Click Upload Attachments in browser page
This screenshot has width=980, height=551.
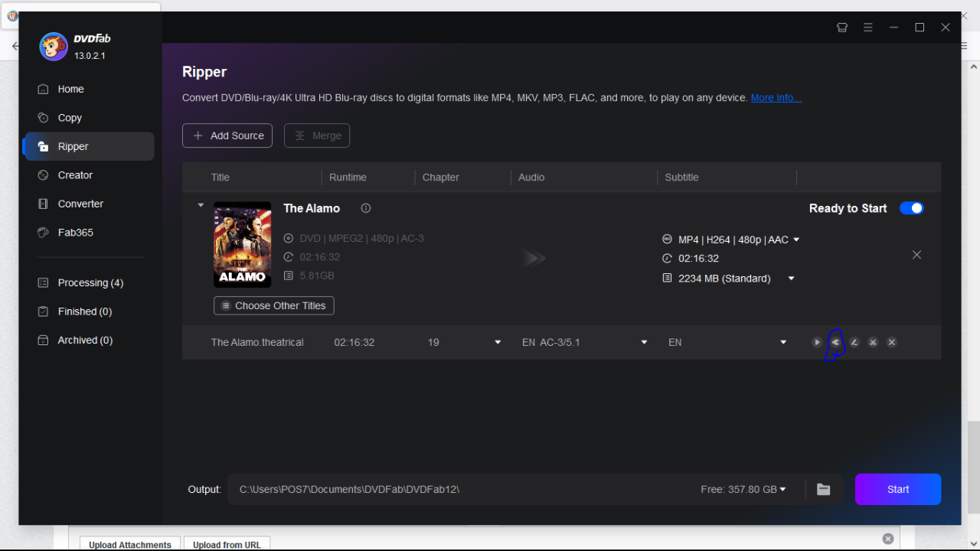130,544
